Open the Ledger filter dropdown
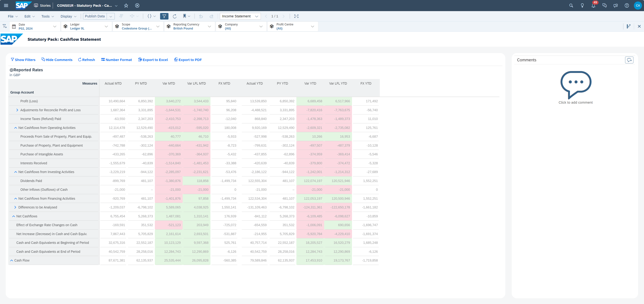 point(86,26)
